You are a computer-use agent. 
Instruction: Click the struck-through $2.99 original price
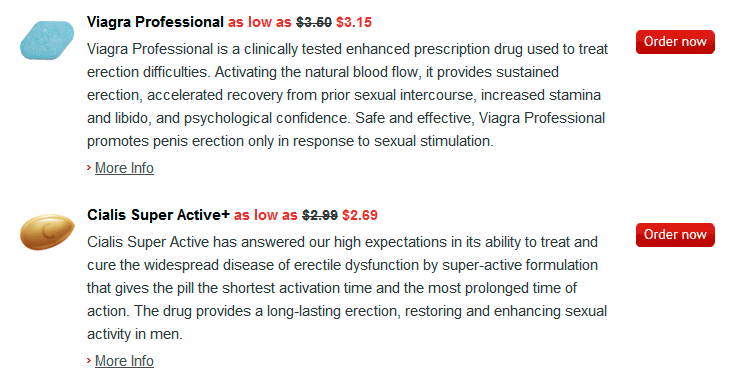(320, 215)
